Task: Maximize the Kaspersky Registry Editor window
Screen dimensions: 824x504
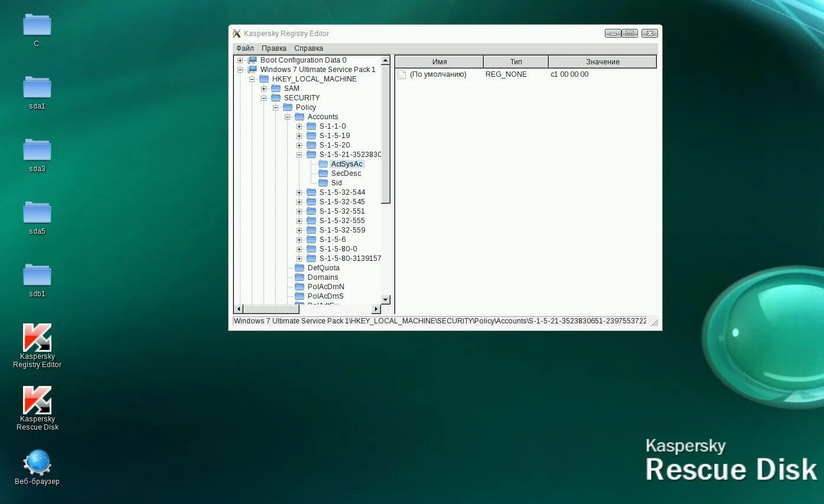Action: 630,34
